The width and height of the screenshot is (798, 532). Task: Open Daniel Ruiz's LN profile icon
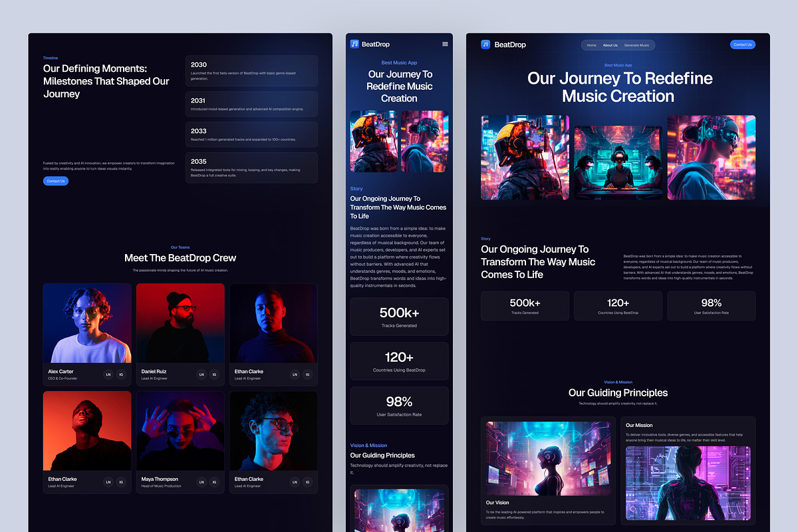click(201, 374)
